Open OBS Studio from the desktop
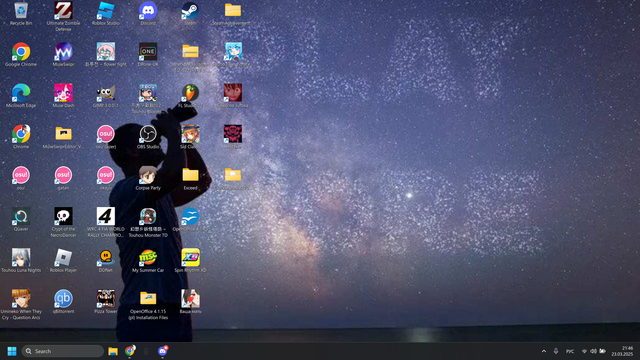This screenshot has height=360, width=640. tap(148, 137)
